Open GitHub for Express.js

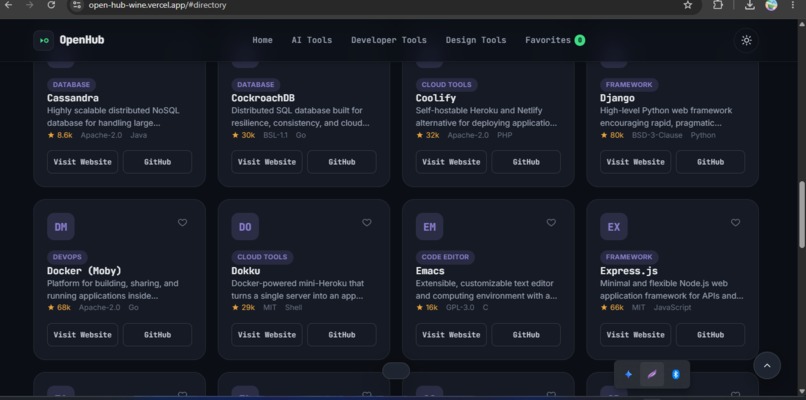pos(710,335)
